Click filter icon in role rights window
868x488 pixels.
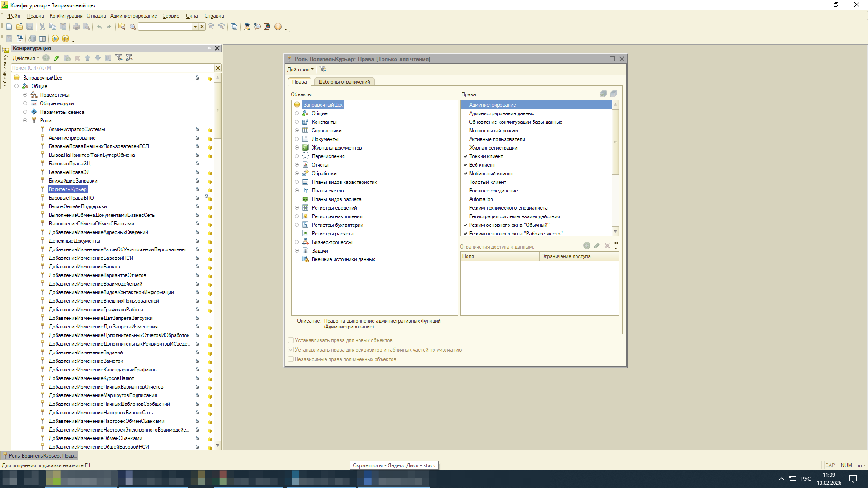(x=322, y=69)
